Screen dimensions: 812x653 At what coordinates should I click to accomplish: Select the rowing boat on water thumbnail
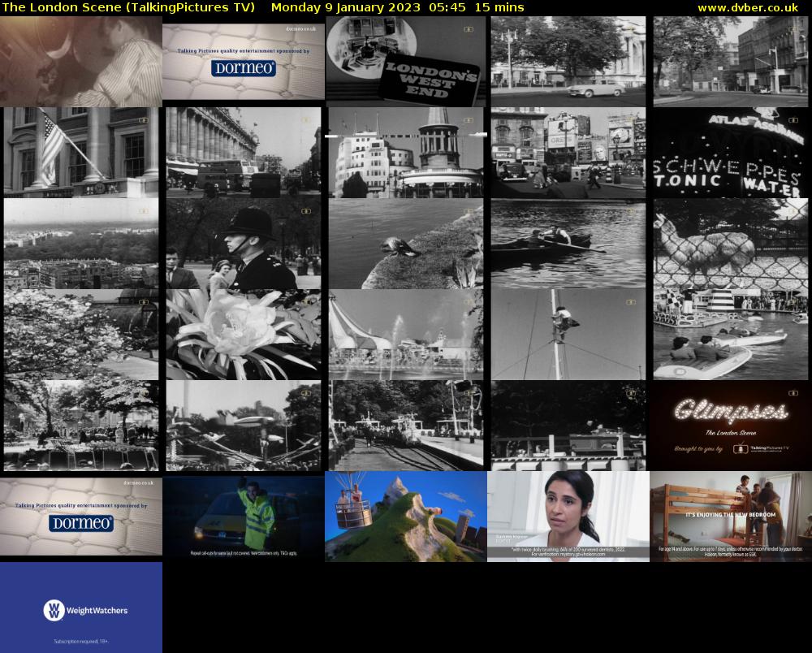pyautogui.click(x=568, y=244)
